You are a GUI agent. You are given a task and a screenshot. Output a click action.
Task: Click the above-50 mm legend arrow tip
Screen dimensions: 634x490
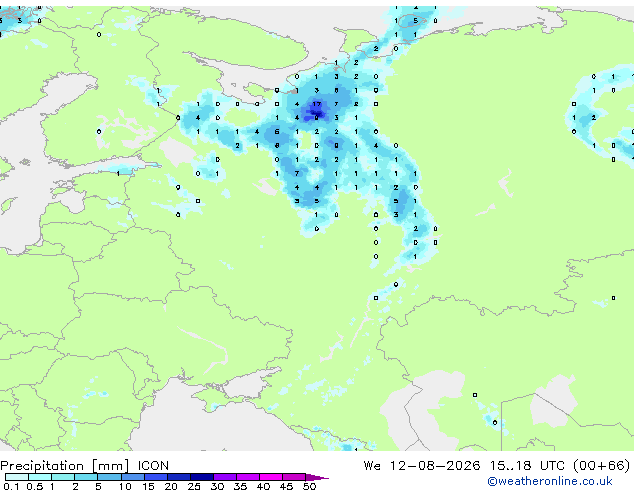tap(317, 477)
